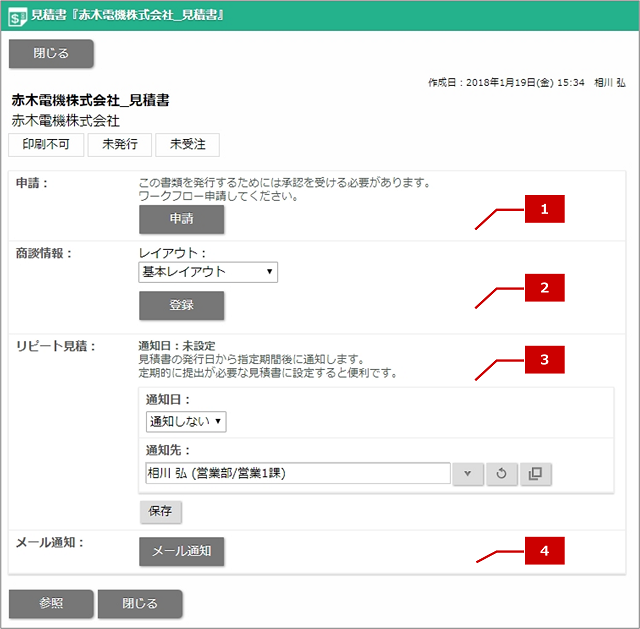Screen dimensions: 640x629
Task: Click the 登録 button under layout
Action: pos(182,305)
